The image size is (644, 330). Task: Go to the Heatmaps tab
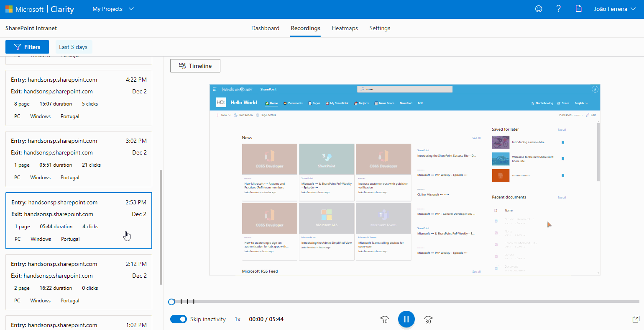tap(345, 28)
